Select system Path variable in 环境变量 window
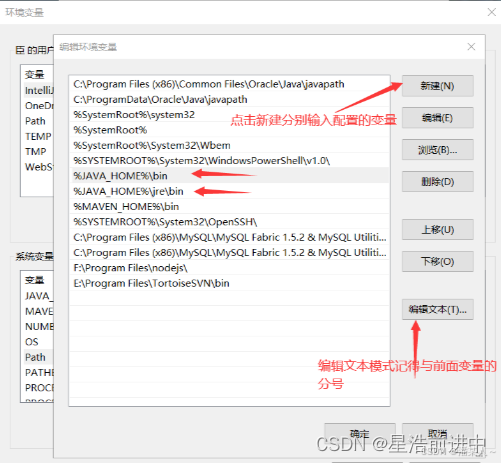 (x=38, y=357)
